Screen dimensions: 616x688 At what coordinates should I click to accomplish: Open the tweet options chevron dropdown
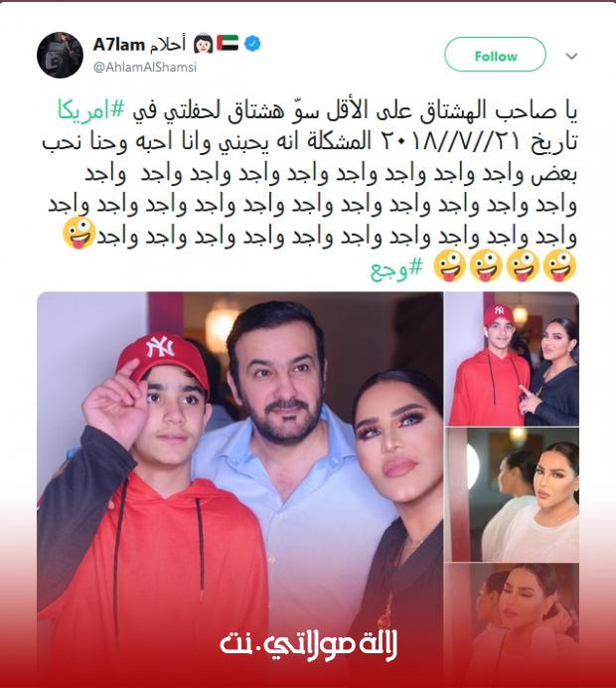571,56
